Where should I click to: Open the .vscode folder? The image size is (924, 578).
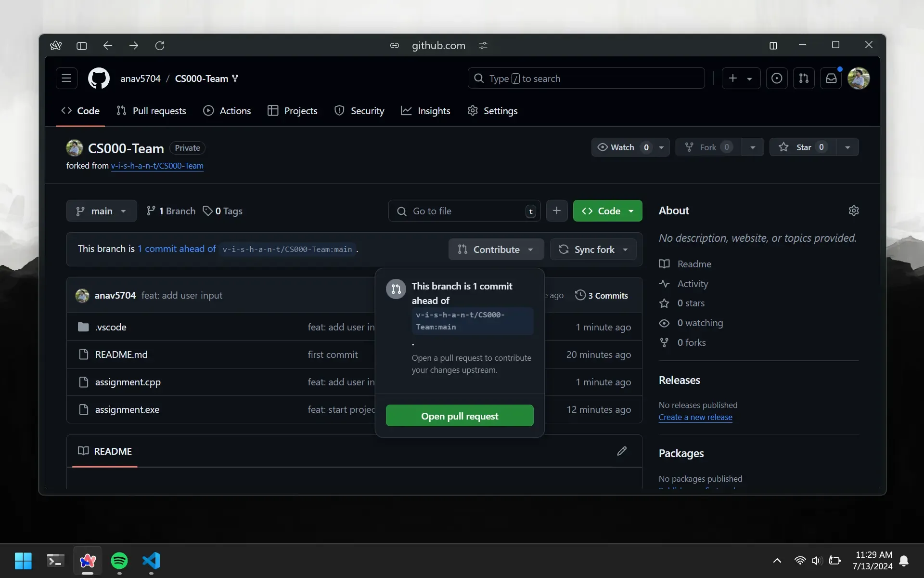111,327
